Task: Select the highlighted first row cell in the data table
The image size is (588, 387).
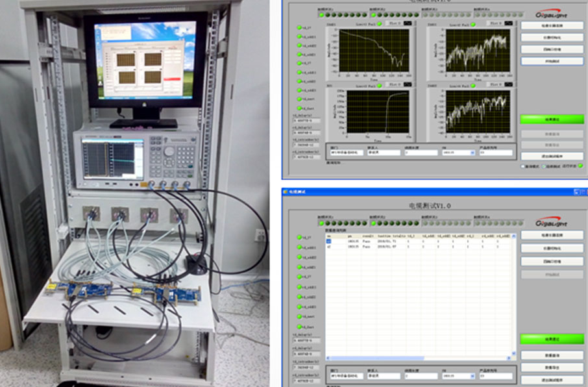Action: (329, 242)
